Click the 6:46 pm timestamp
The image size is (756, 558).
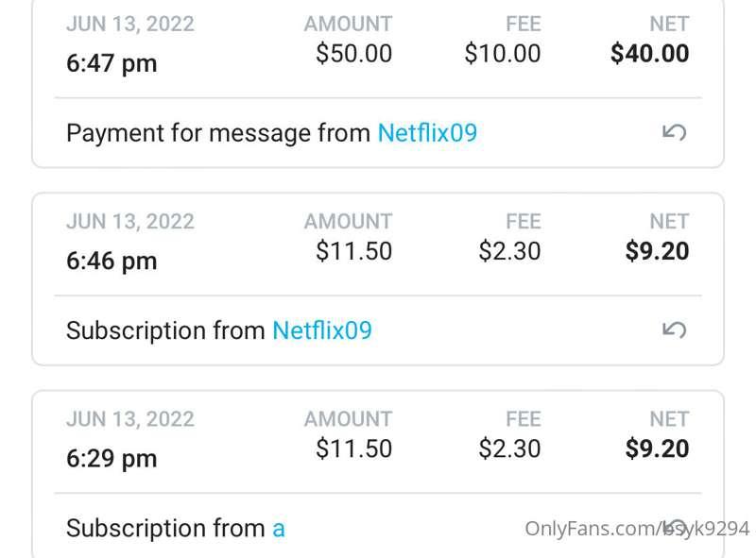pos(112,262)
